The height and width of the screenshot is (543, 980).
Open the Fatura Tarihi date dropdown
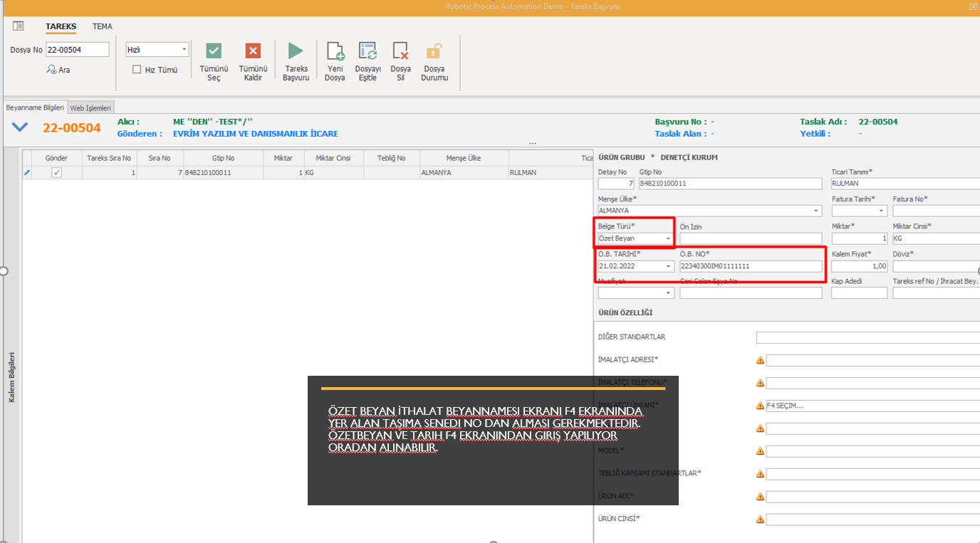(882, 211)
